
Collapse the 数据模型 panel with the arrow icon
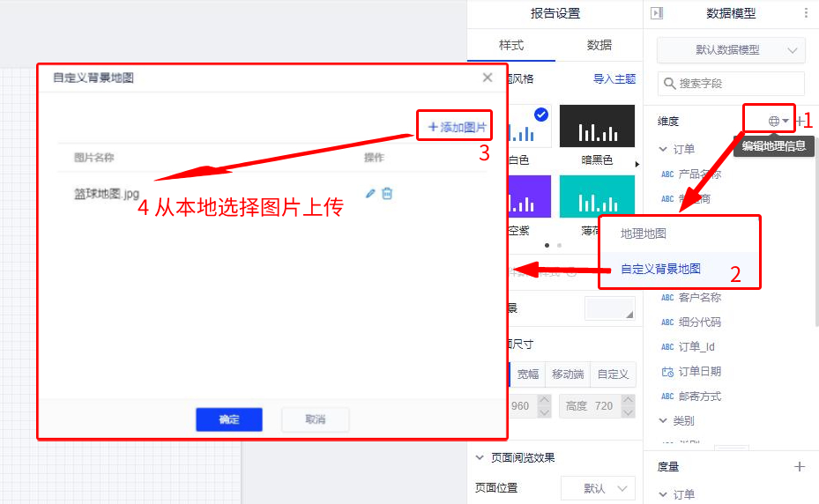click(657, 13)
